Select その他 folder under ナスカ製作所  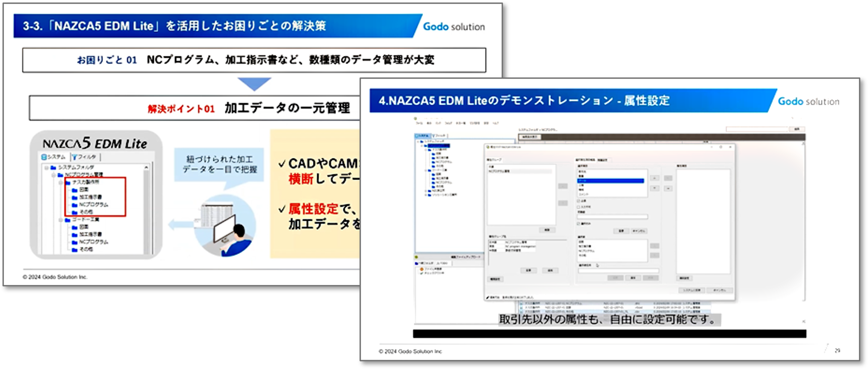click(83, 212)
